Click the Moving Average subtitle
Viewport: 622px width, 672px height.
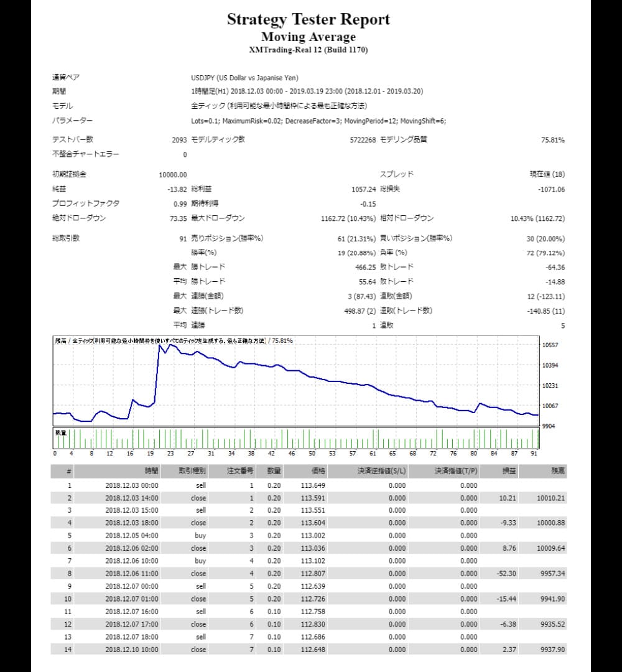[308, 37]
